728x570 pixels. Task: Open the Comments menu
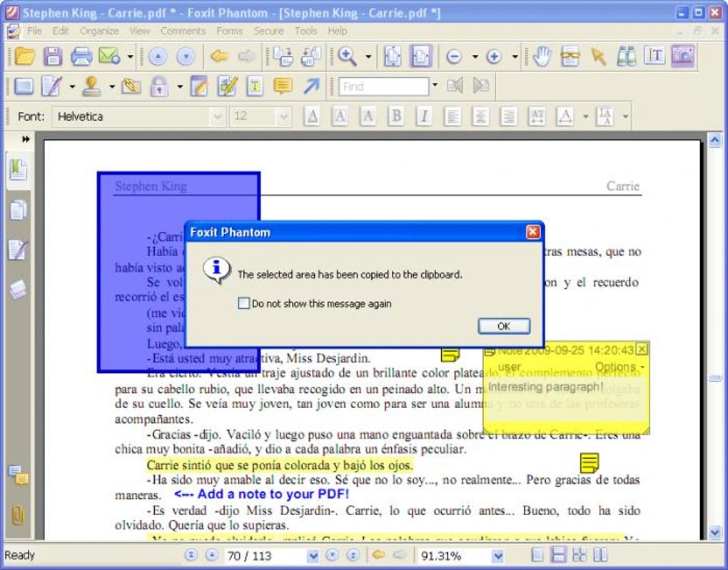click(183, 31)
